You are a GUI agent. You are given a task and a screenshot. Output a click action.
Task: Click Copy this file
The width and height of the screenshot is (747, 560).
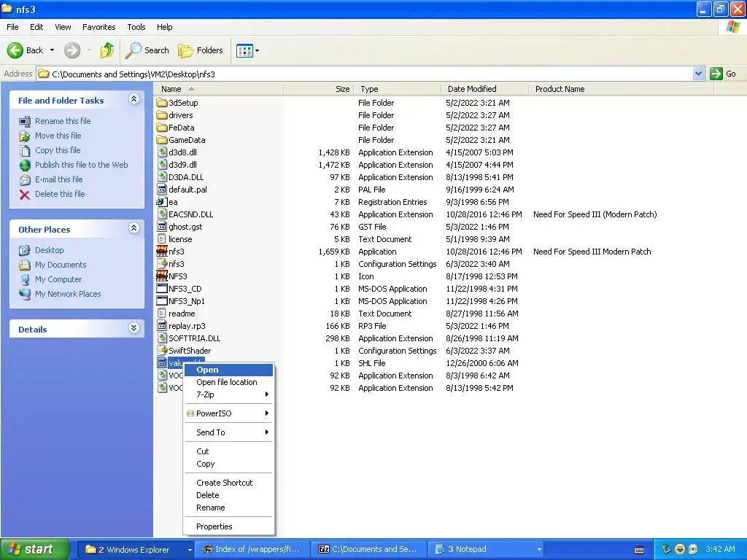pos(58,150)
